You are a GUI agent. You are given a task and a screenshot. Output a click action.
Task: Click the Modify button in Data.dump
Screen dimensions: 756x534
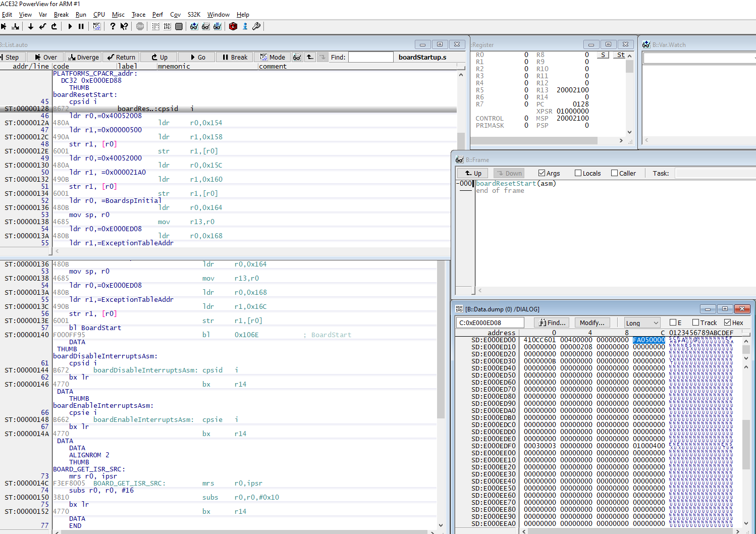(592, 323)
